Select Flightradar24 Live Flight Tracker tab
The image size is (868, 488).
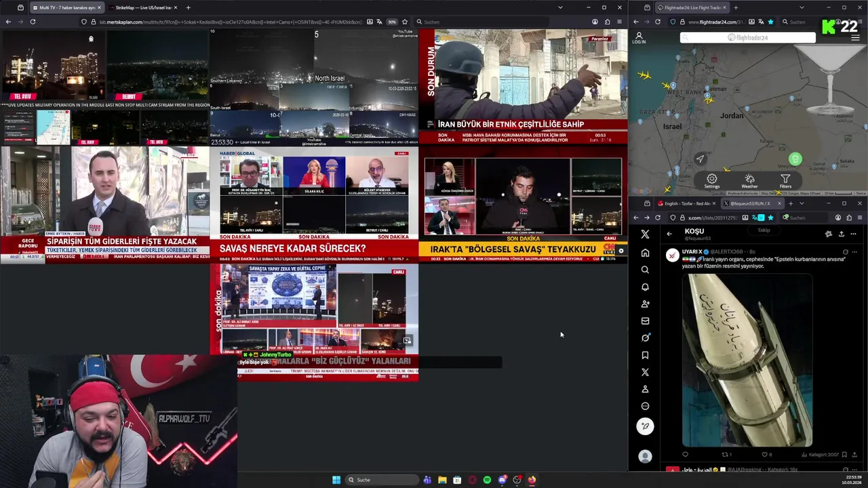(692, 7)
